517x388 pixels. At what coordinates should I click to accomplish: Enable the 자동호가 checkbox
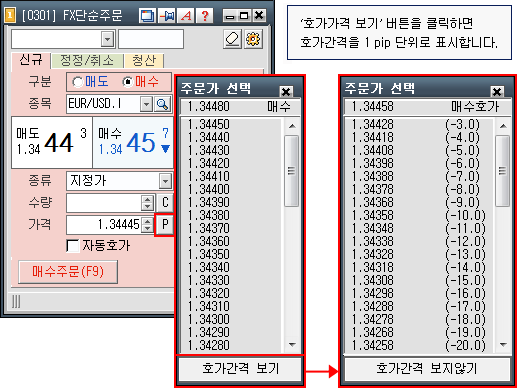pos(73,246)
